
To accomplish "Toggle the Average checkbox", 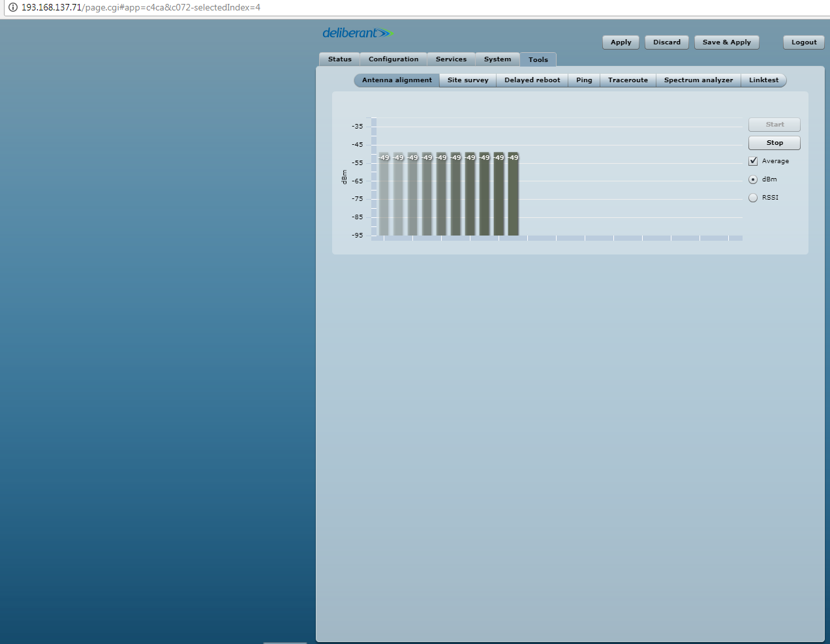I will coord(753,161).
